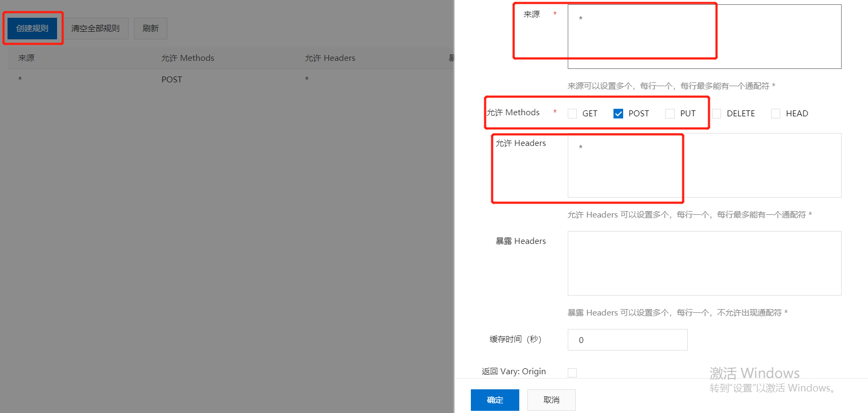Focus the 来源 text area
The image size is (868, 413).
point(704,37)
